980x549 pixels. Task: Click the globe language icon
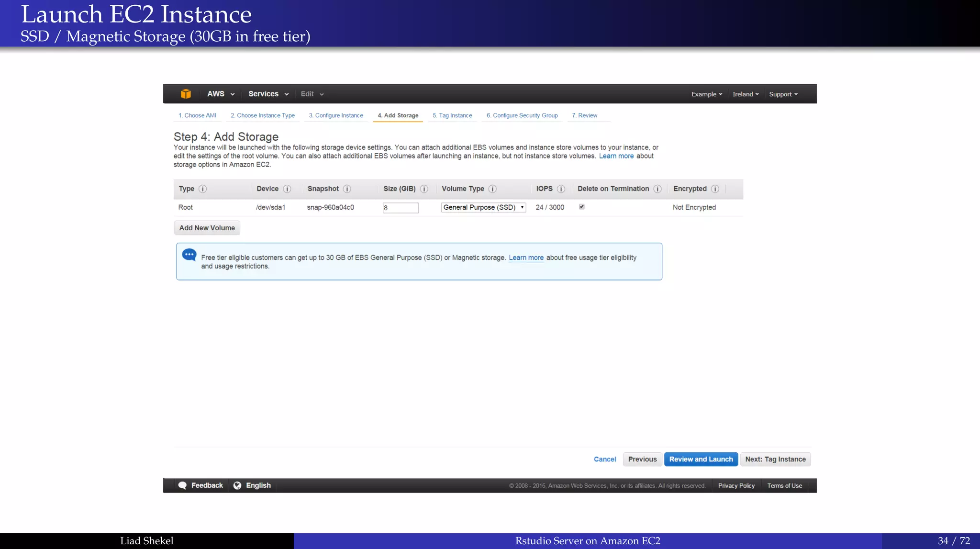tap(237, 485)
